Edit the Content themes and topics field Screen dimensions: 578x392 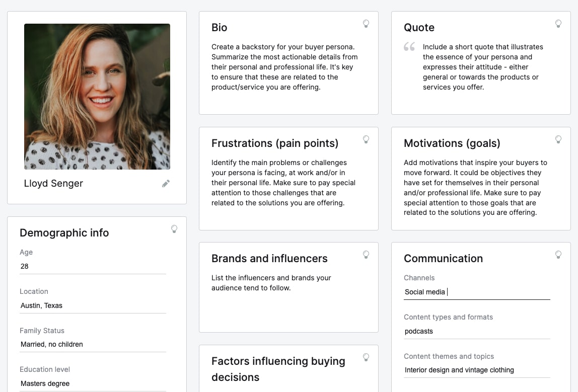tap(477, 370)
